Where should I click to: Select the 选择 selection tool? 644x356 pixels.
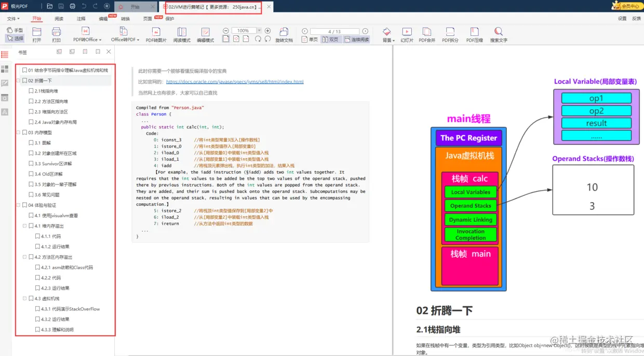(x=15, y=38)
